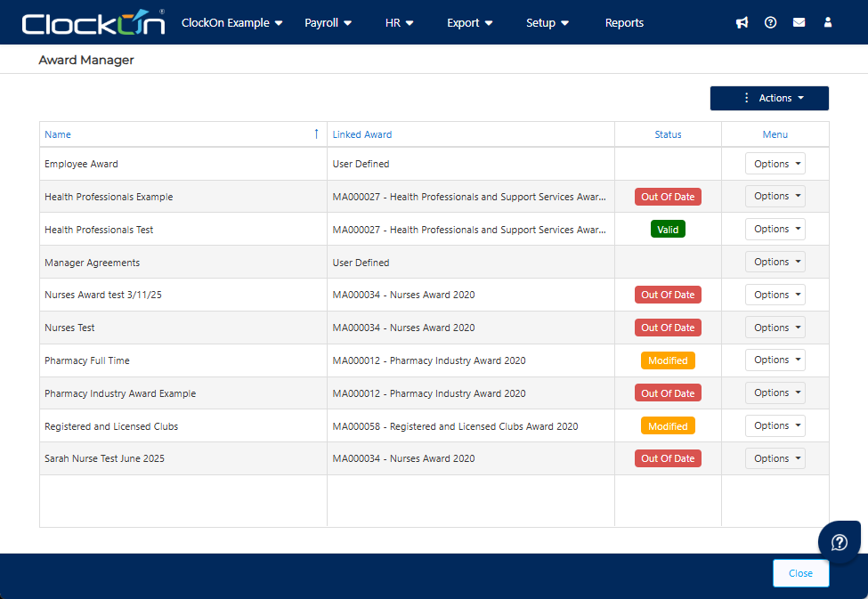Open the messages envelope icon

click(x=799, y=23)
